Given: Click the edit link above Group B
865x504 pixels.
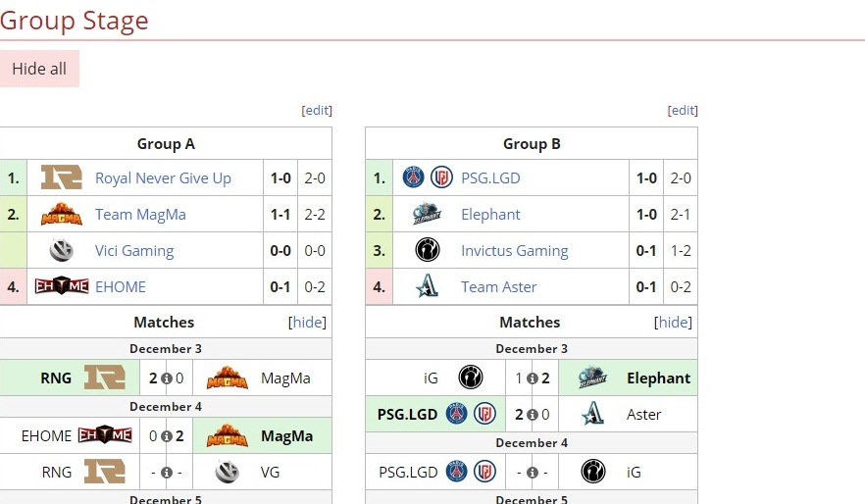Looking at the screenshot, I should (683, 111).
